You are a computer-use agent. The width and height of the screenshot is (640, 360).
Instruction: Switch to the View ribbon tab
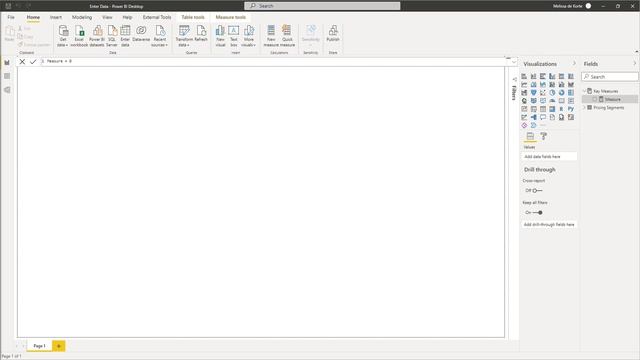click(107, 17)
